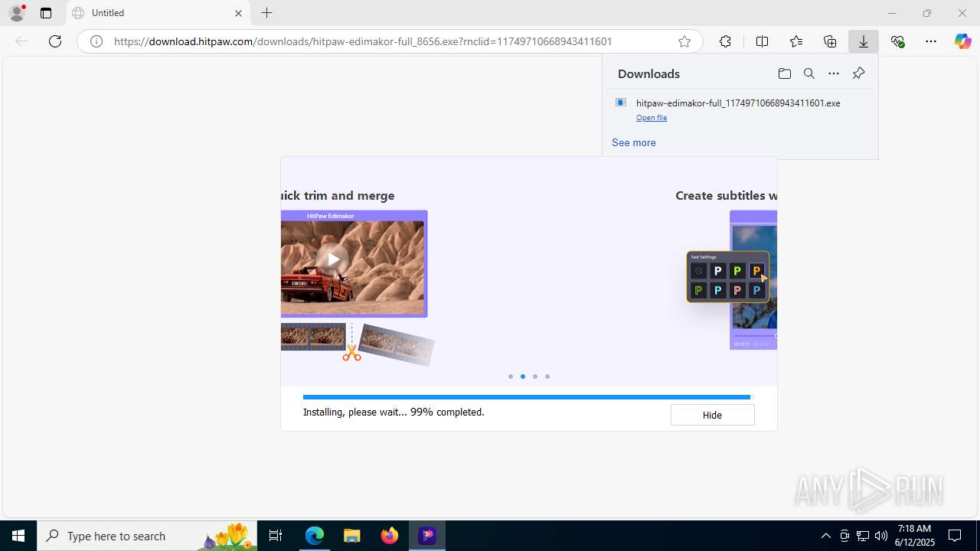Open network status tray icon
Screen dimensions: 980x551
coord(863,536)
